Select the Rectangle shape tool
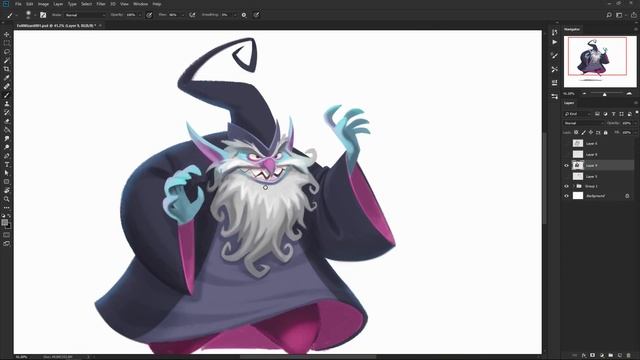This screenshot has width=640, height=360. 7,182
